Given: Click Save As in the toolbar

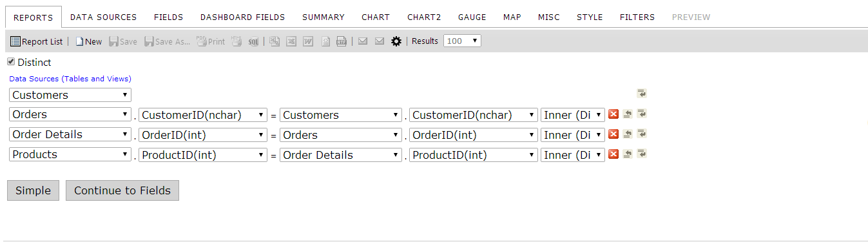Looking at the screenshot, I should [167, 41].
